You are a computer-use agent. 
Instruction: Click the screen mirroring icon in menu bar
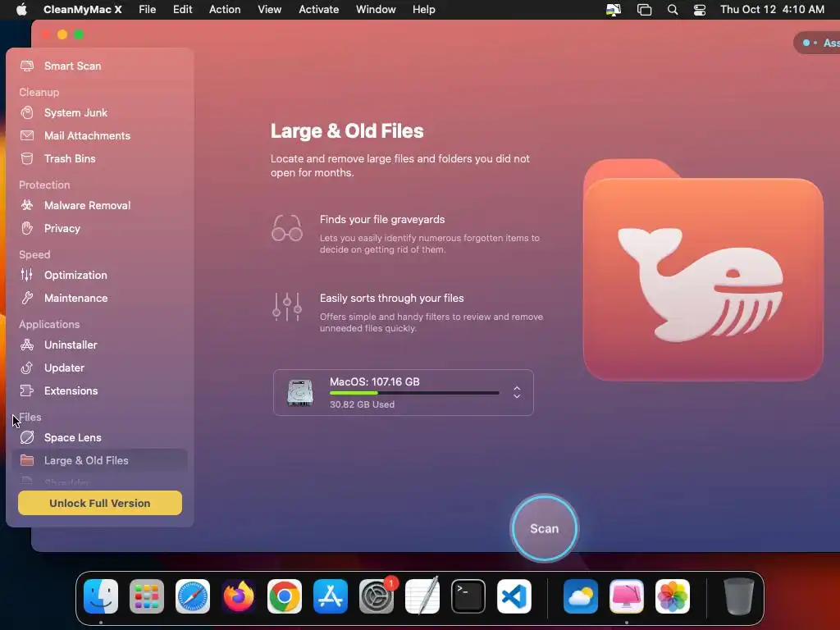(644, 10)
